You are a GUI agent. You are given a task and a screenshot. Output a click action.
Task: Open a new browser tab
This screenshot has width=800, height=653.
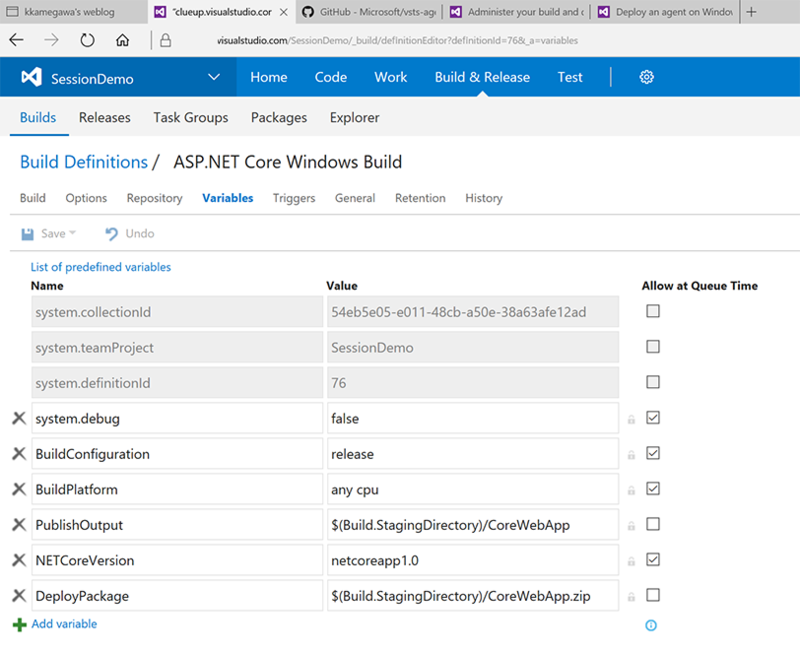click(x=751, y=12)
